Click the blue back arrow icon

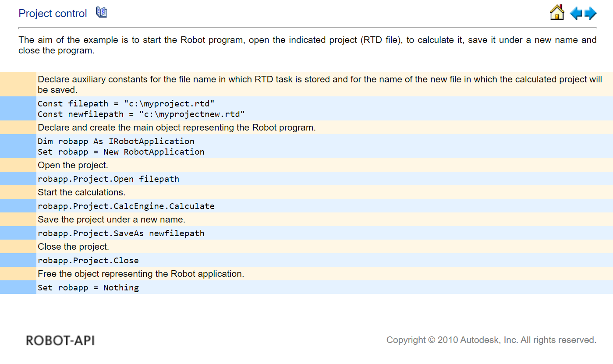[576, 13]
